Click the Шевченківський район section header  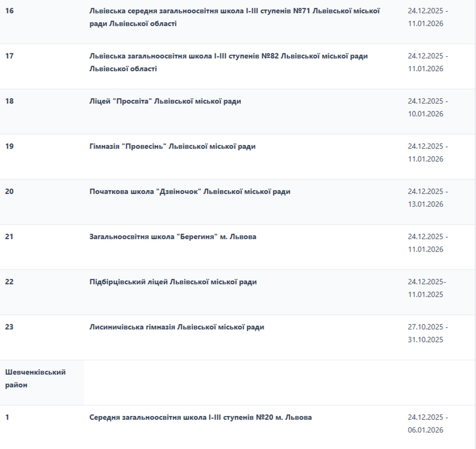click(x=35, y=378)
